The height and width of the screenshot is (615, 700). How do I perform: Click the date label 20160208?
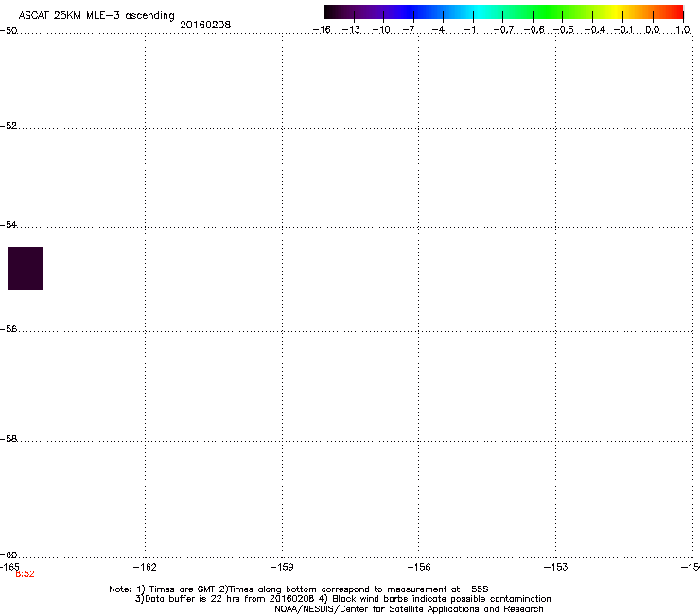coord(205,25)
